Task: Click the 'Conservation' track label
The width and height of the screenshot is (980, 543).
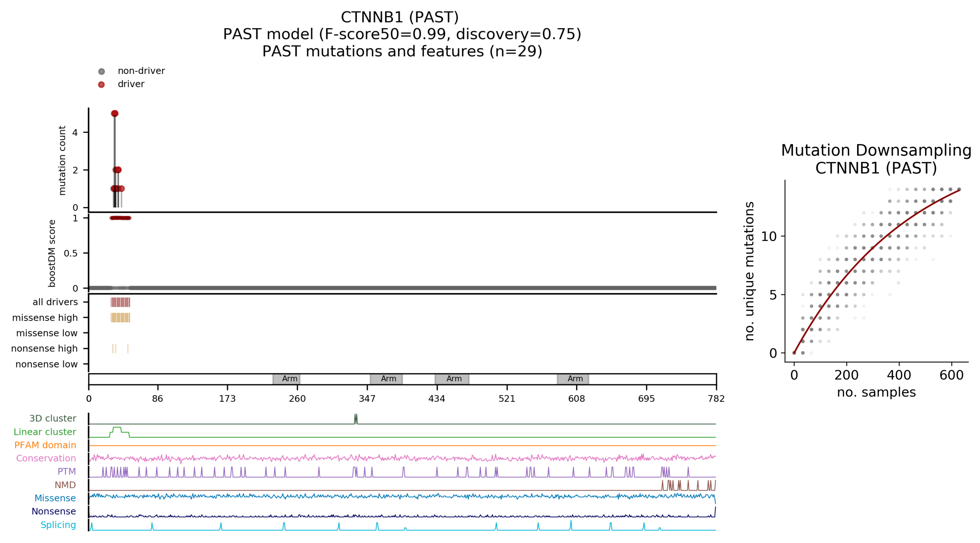Action: tap(46, 458)
